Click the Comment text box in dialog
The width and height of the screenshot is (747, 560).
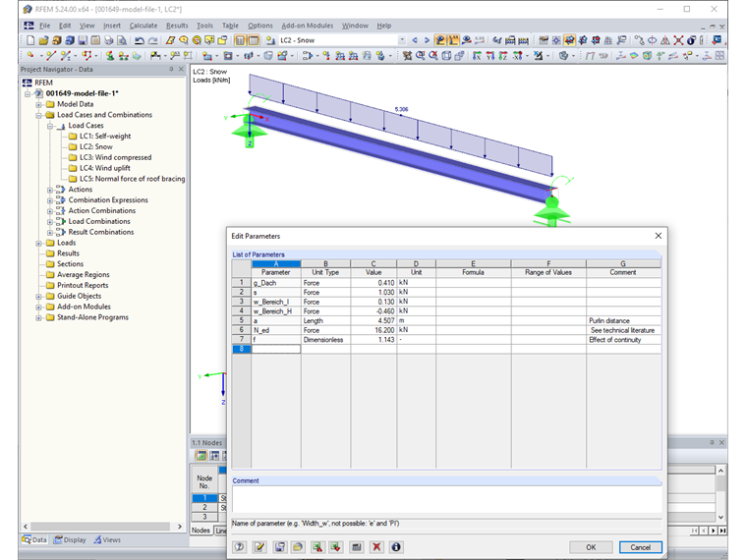[x=446, y=499]
